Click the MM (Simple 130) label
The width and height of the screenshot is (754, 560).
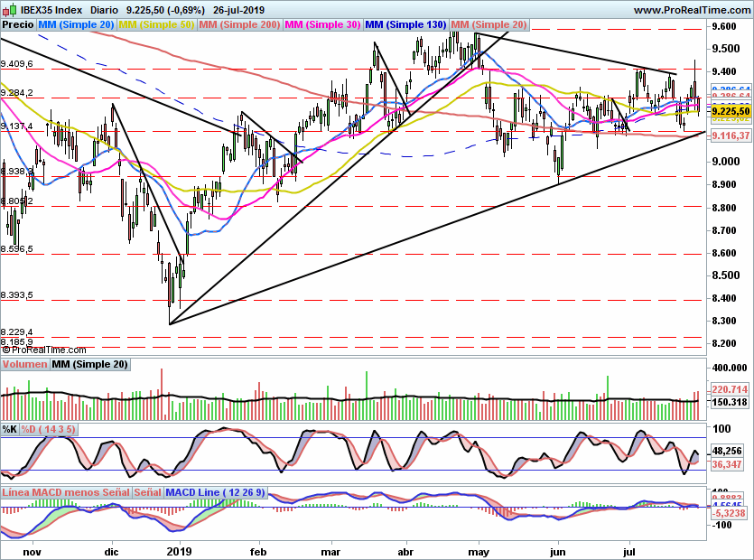(x=405, y=24)
